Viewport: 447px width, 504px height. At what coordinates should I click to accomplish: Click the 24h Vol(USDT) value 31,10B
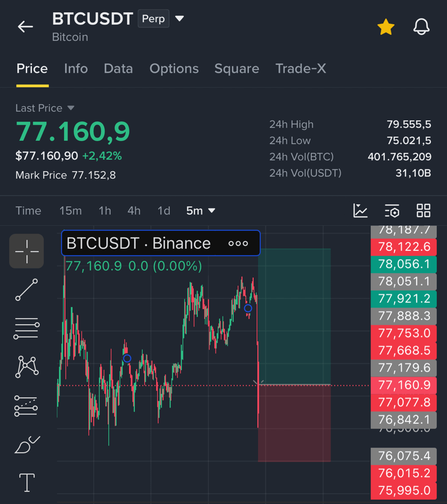[413, 173]
